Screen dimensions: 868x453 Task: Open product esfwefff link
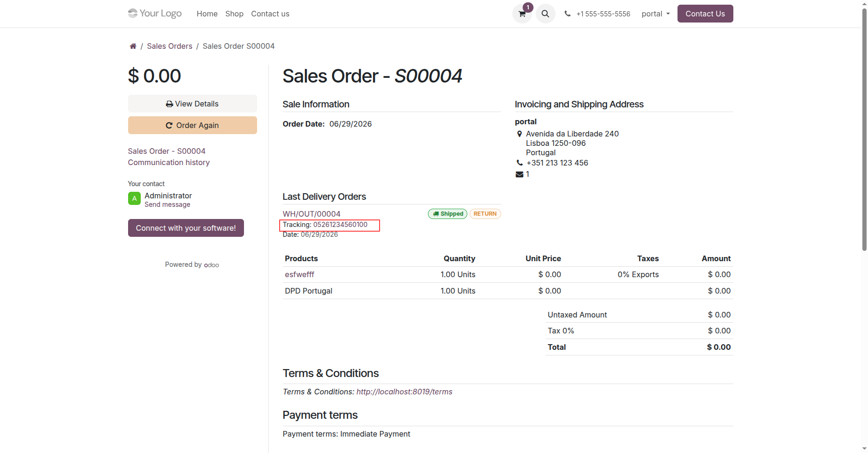pos(299,274)
